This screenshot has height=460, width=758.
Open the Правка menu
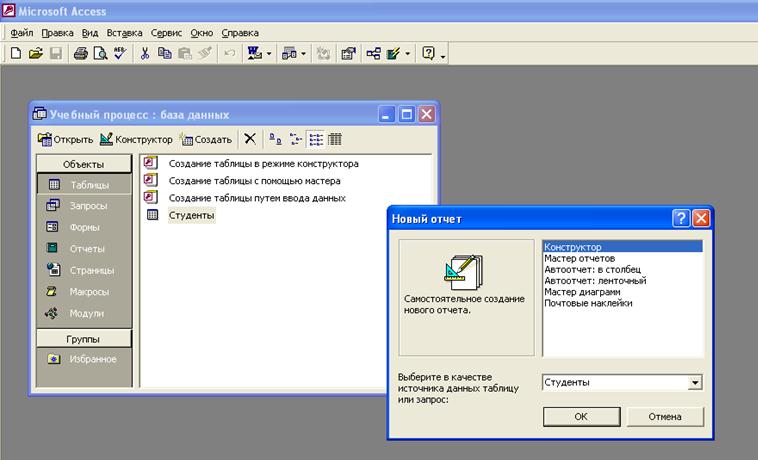coord(58,33)
